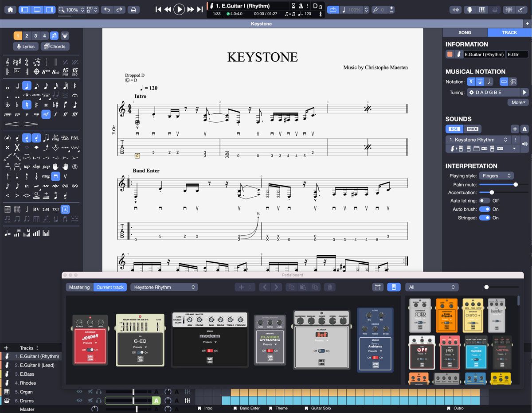This screenshot has width=532, height=413.
Task: Open the Playing style Fingers dropdown
Action: 496,175
